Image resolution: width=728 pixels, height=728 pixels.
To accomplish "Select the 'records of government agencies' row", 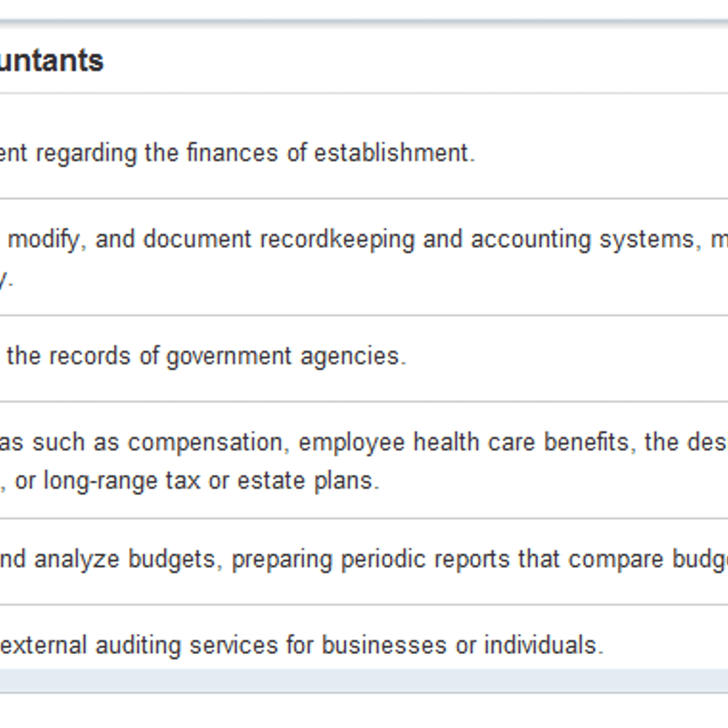I will (x=364, y=358).
